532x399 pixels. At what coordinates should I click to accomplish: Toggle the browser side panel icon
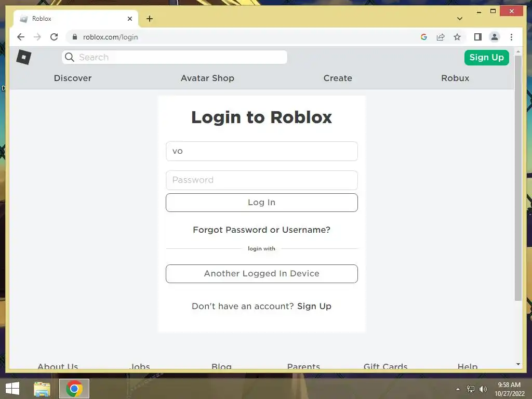[478, 37]
